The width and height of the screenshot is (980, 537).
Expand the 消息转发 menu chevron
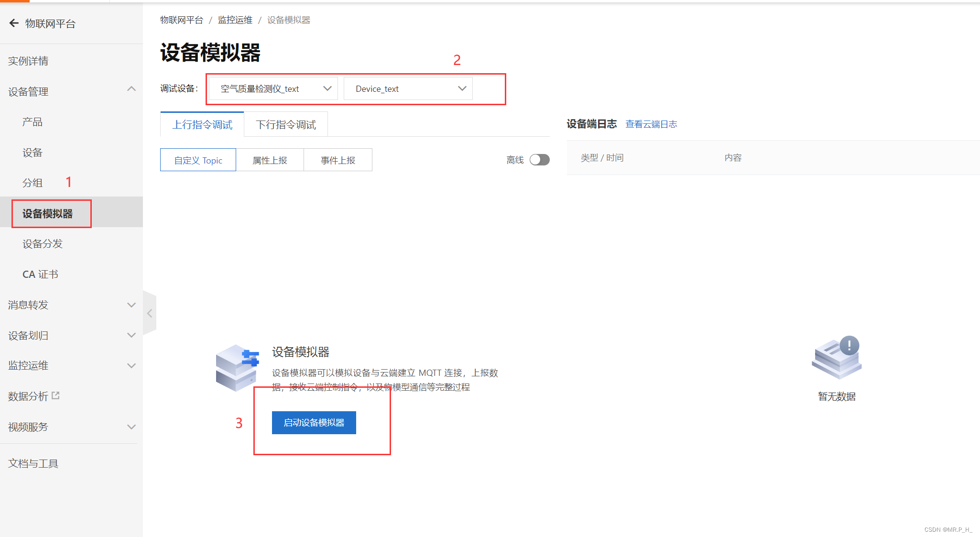pos(131,305)
